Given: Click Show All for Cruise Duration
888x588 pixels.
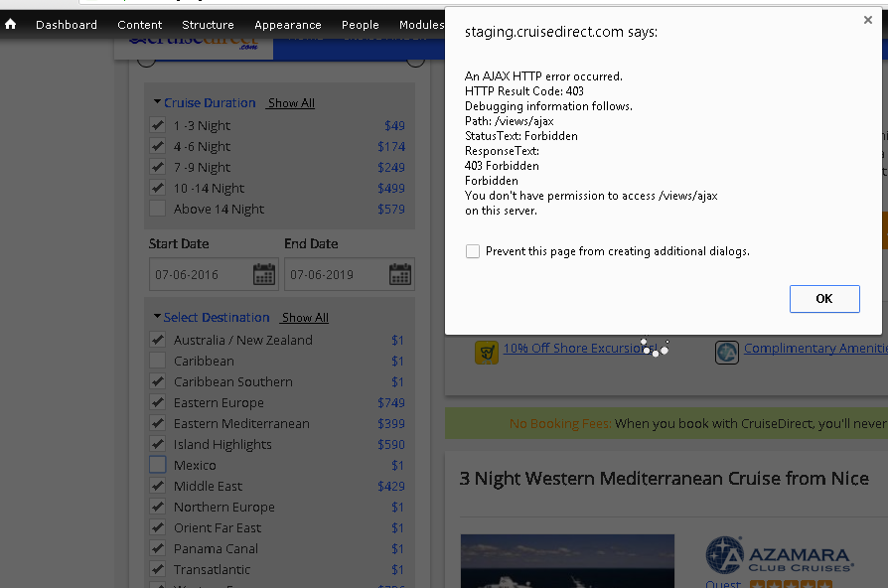Looking at the screenshot, I should [291, 103].
